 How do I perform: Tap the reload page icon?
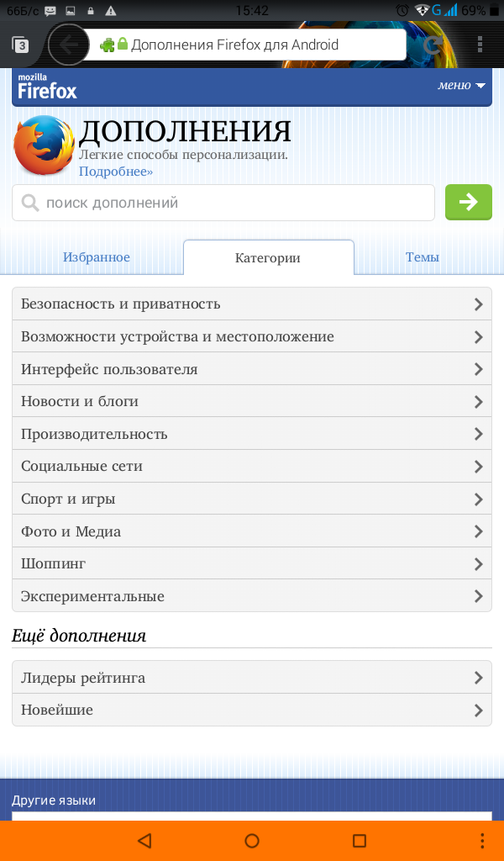[x=433, y=45]
